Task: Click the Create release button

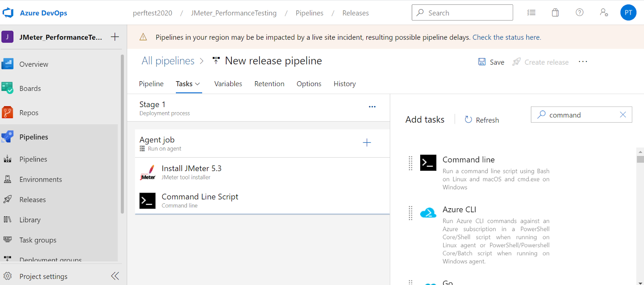Action: (541, 62)
